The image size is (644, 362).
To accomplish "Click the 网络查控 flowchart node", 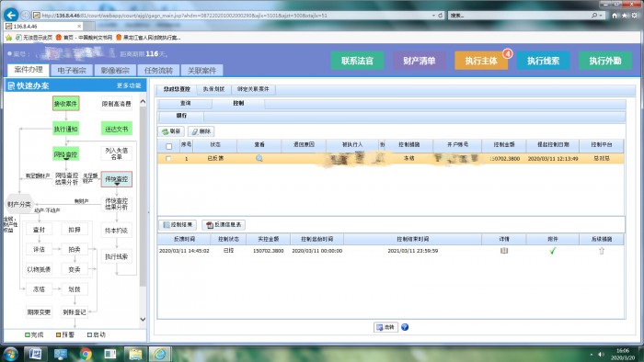I will (65, 154).
